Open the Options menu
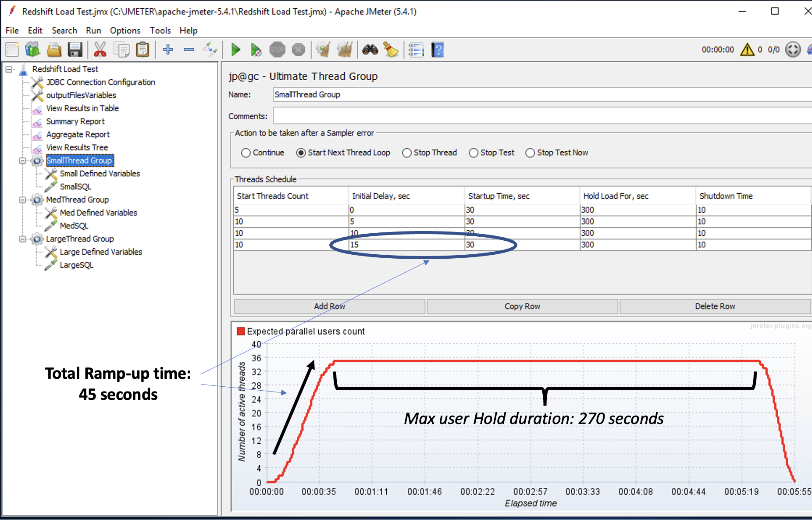The height and width of the screenshot is (520, 812). 125,30
